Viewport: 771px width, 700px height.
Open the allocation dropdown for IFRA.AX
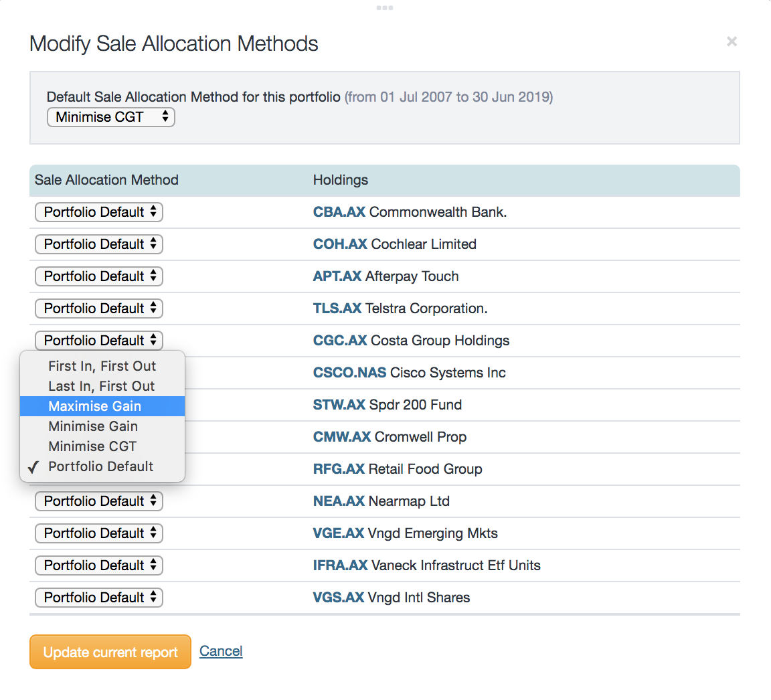(x=98, y=565)
